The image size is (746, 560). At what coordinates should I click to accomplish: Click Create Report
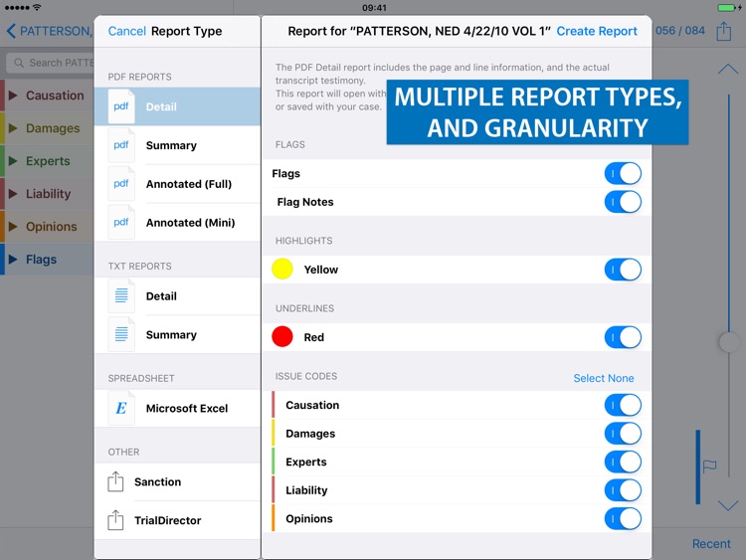(x=597, y=31)
